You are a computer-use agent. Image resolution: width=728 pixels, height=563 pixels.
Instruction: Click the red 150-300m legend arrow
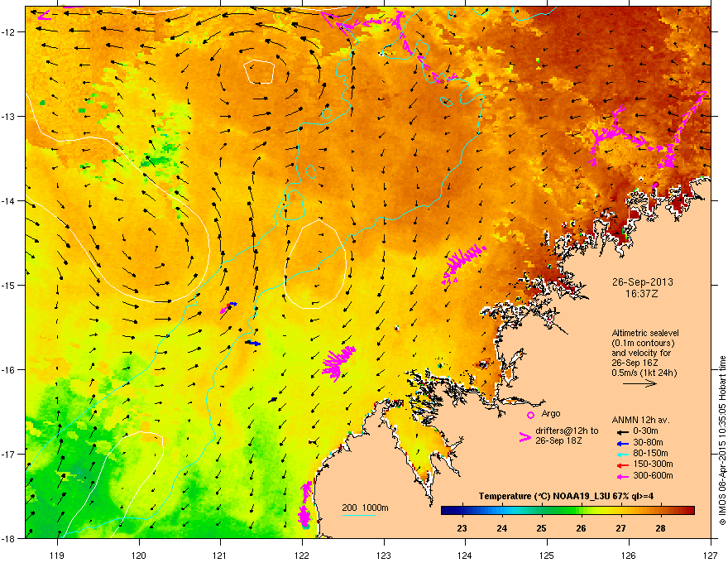point(621,465)
